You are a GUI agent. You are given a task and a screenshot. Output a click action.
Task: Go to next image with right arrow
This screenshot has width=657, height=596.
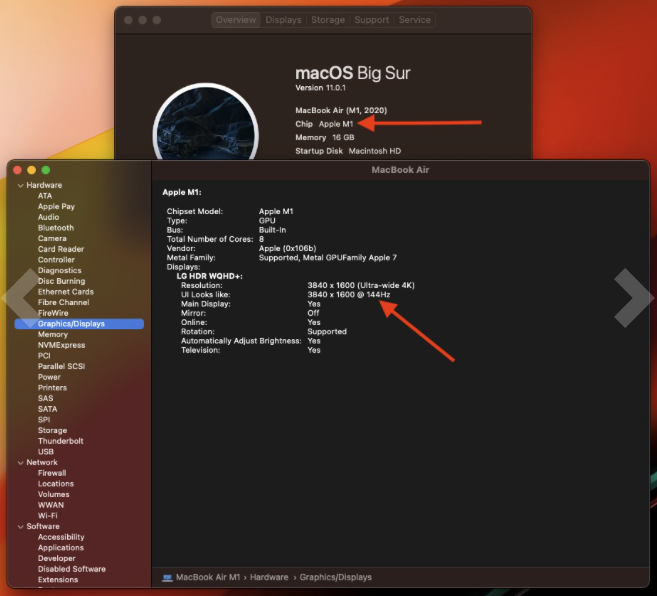click(634, 298)
